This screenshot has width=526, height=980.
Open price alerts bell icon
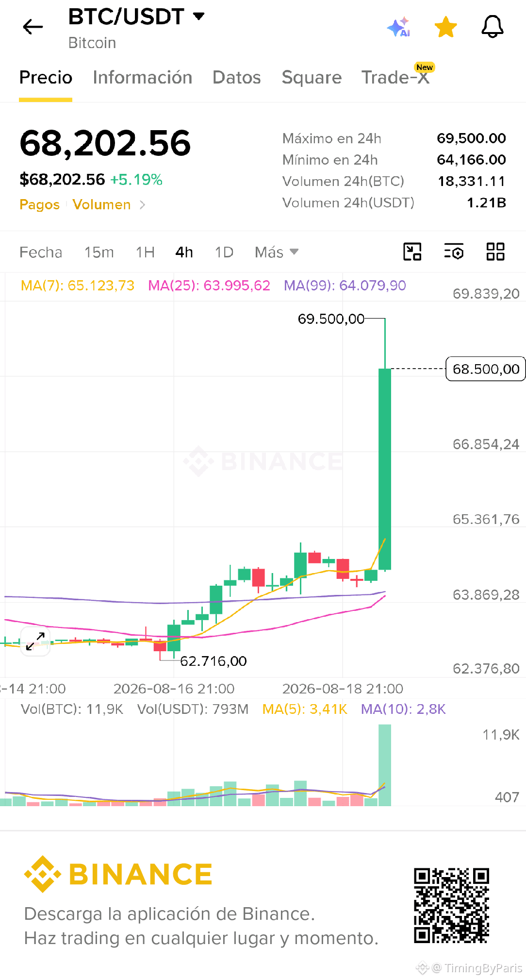492,27
